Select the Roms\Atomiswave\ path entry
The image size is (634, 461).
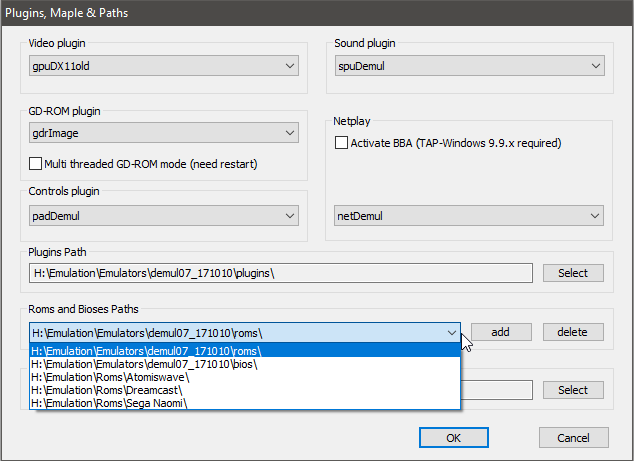pos(245,377)
